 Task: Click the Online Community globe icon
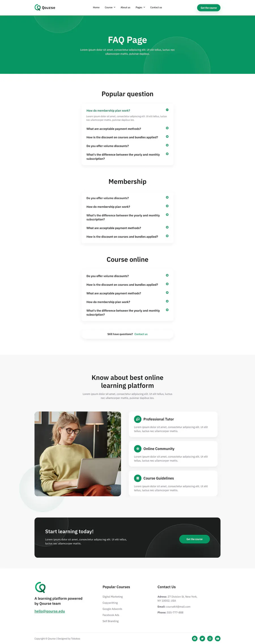pos(138,449)
